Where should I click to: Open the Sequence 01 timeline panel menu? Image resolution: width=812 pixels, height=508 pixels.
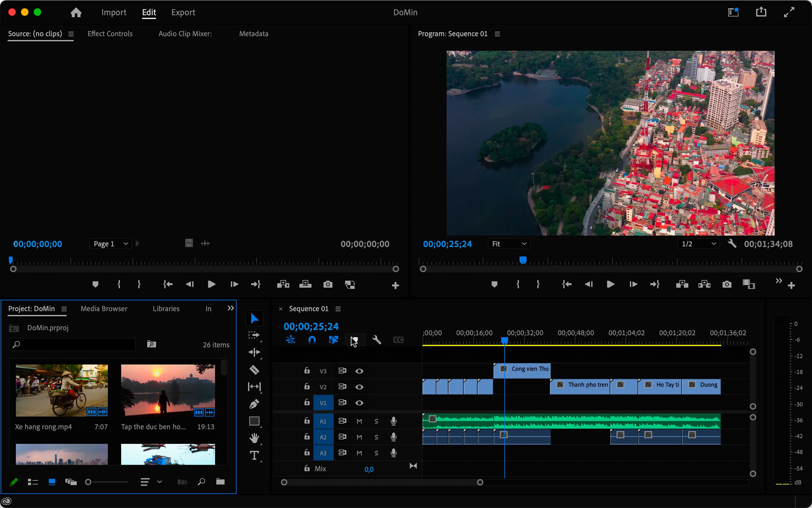(338, 309)
